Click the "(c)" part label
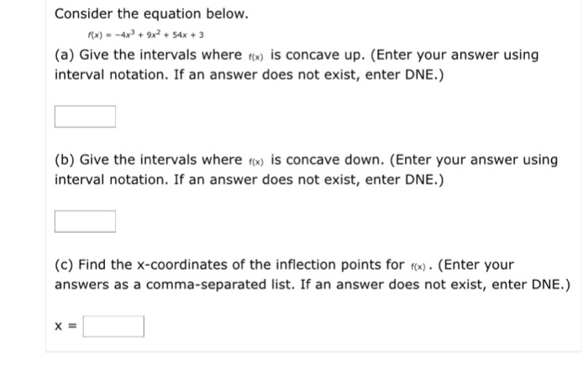This screenshot has width=588, height=374. coord(64,266)
